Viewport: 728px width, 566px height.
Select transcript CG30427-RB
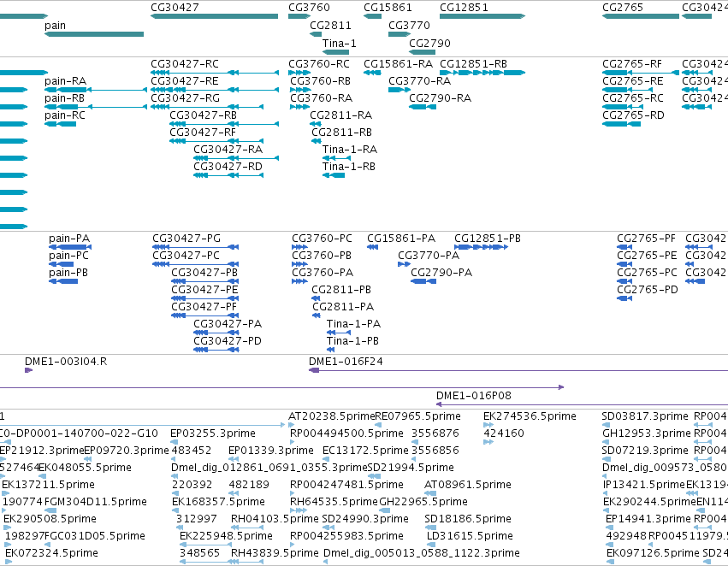point(224,124)
